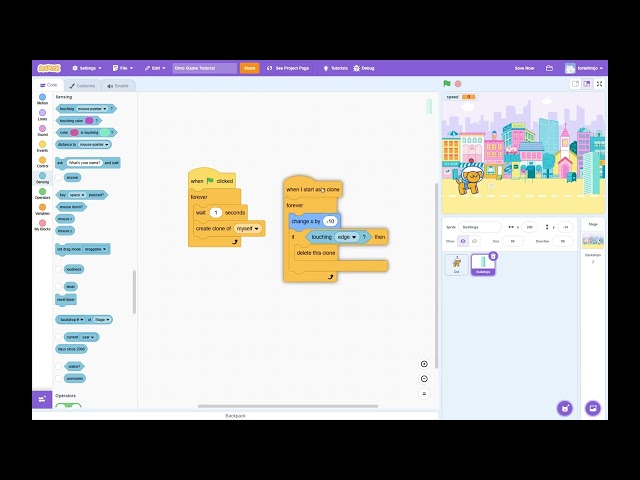This screenshot has height=480, width=640.
Task: Open mouse-pointer dropdown in distance to block
Action: tap(94, 144)
